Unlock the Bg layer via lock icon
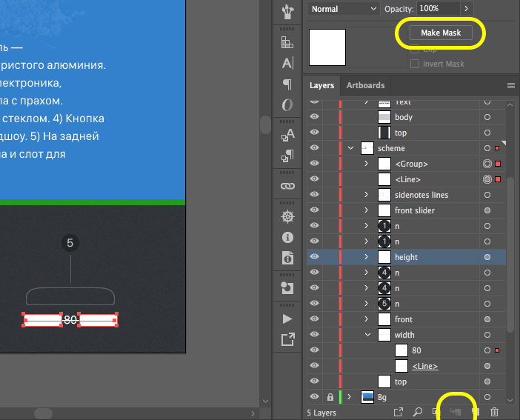 tap(330, 397)
